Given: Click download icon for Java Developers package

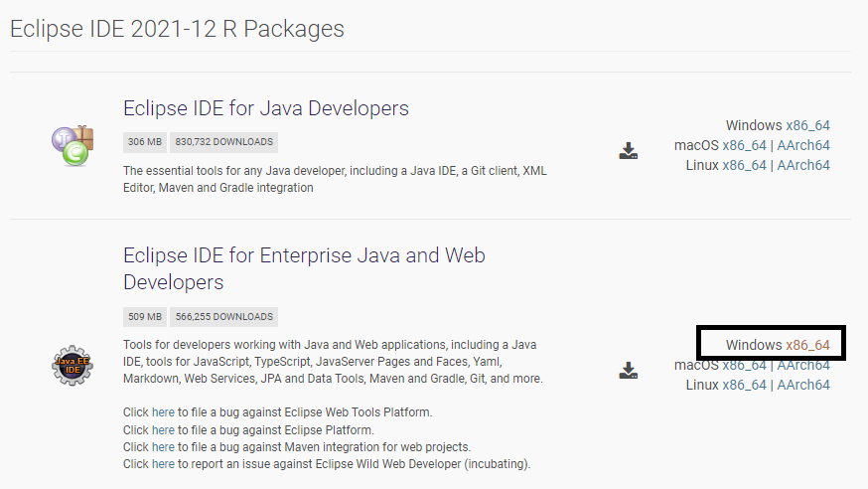Looking at the screenshot, I should click(x=629, y=151).
